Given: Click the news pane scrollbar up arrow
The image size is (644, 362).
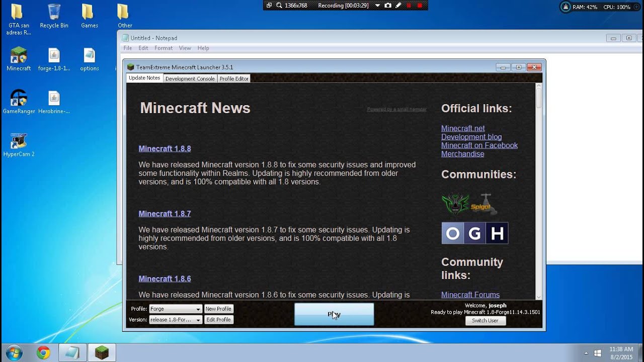Looking at the screenshot, I should pyautogui.click(x=539, y=86).
